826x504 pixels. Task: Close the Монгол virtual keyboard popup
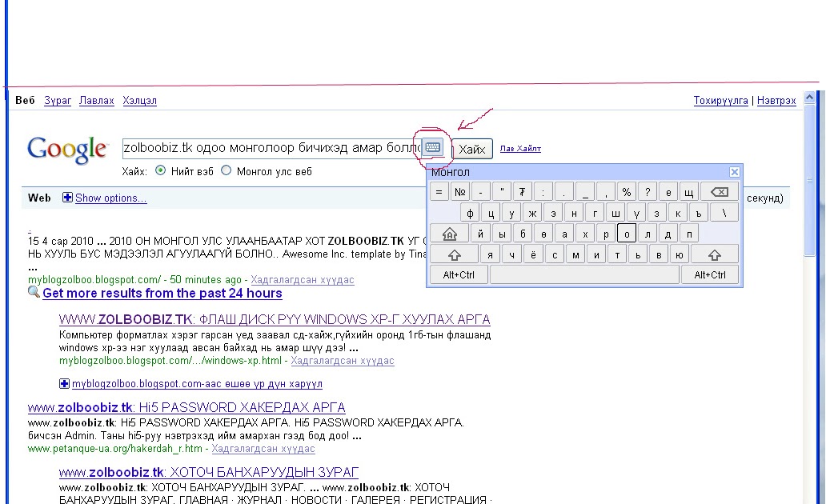click(x=734, y=171)
